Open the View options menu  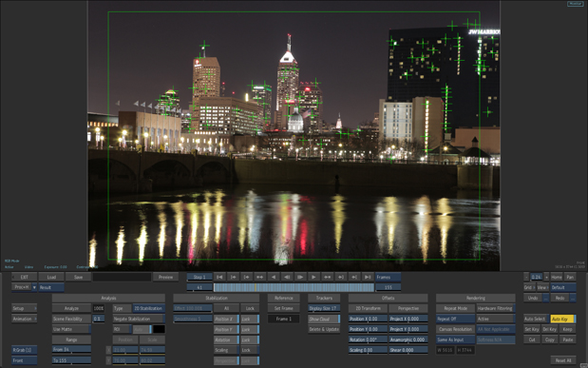click(x=542, y=287)
